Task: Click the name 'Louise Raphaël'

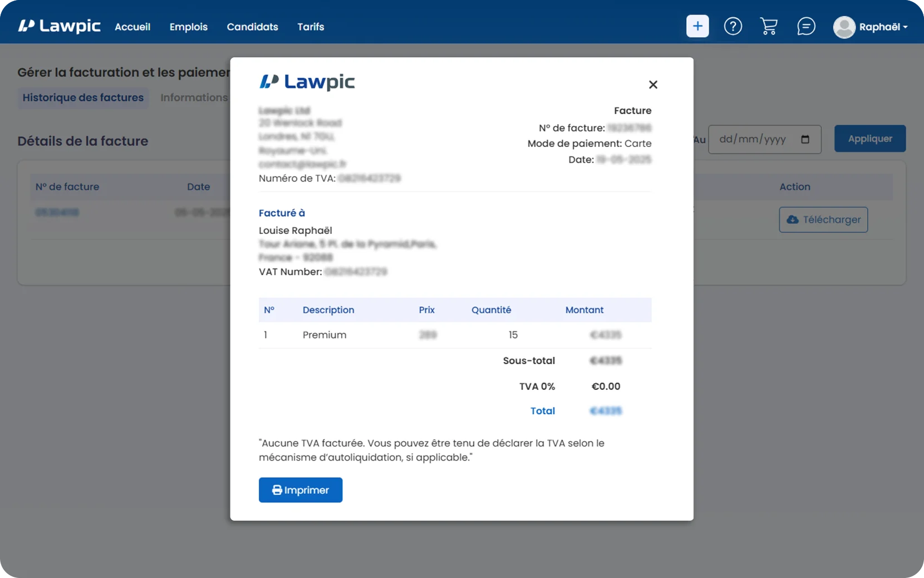Action: point(296,231)
